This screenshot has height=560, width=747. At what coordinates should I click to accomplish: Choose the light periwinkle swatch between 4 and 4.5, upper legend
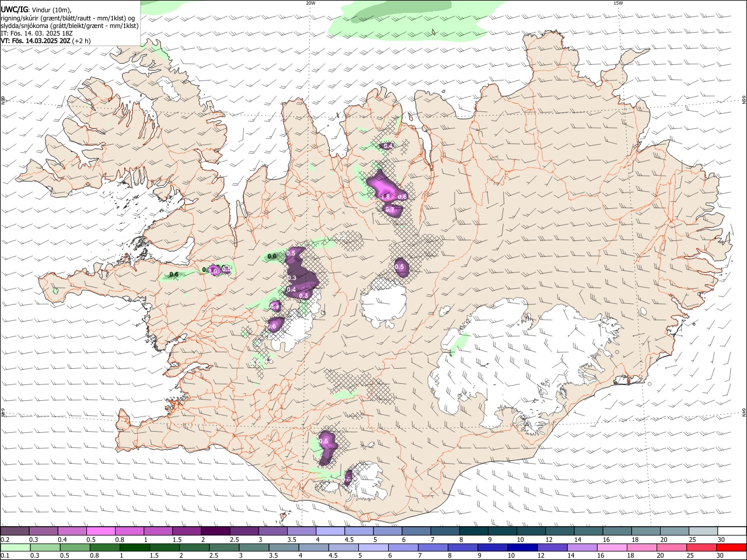point(330,531)
